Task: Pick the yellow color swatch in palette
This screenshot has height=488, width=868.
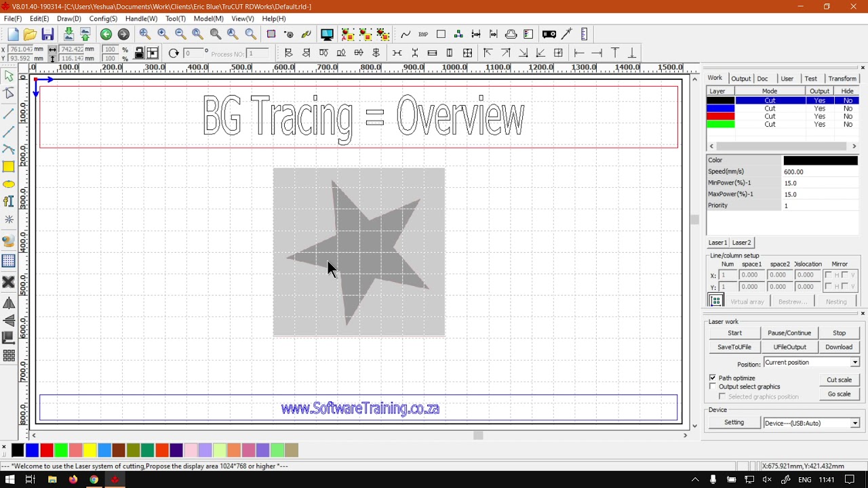Action: [90, 450]
